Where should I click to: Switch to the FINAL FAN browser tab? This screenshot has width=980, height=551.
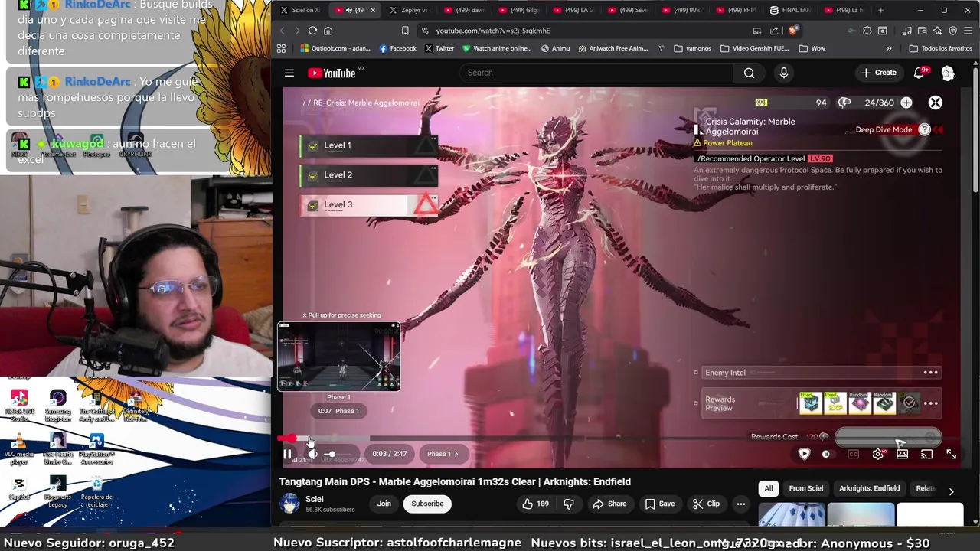click(x=790, y=10)
